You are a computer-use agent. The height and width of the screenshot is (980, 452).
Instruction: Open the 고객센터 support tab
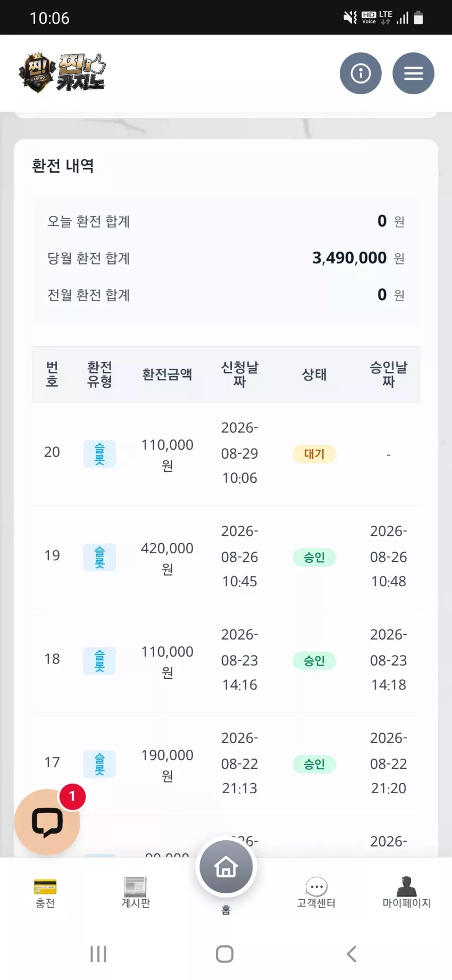pos(316,893)
